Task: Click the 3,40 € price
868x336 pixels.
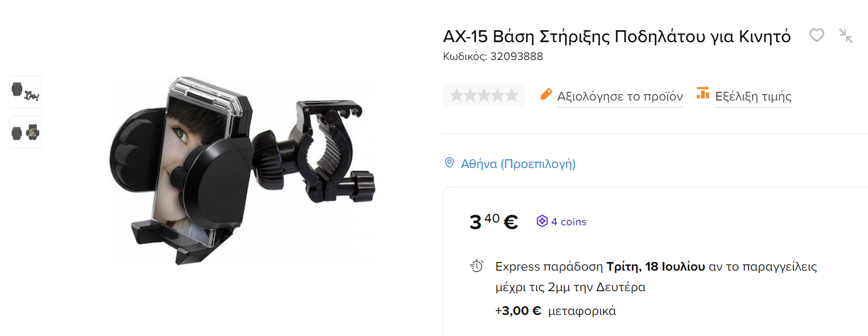Action: [x=493, y=221]
